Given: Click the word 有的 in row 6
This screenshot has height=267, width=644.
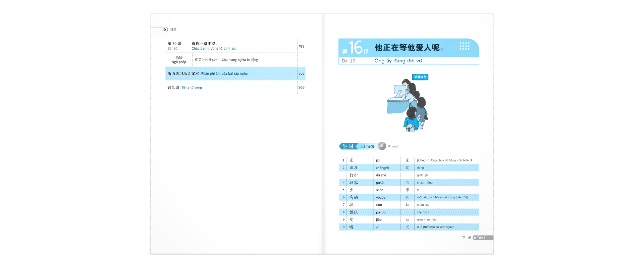Looking at the screenshot, I should tap(354, 197).
